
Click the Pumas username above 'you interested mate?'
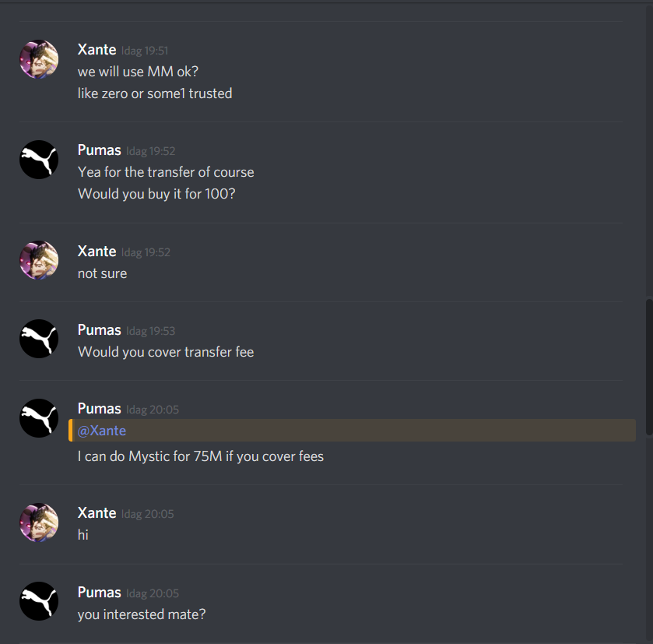99,593
